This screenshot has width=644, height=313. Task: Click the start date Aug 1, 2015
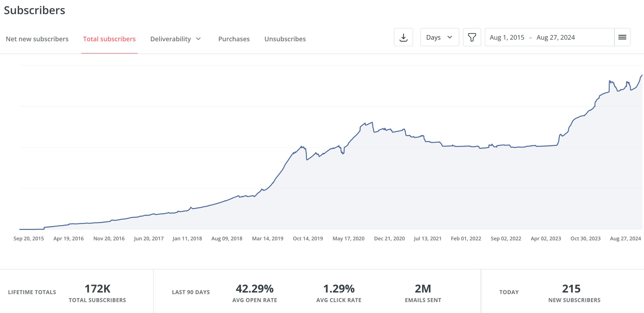[507, 37]
